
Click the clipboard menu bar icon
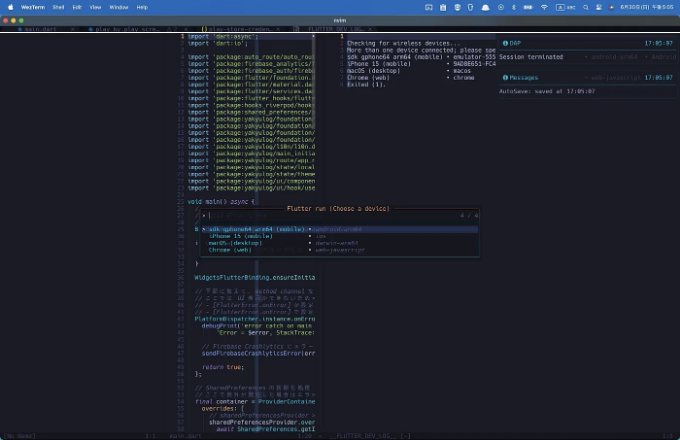pos(443,7)
